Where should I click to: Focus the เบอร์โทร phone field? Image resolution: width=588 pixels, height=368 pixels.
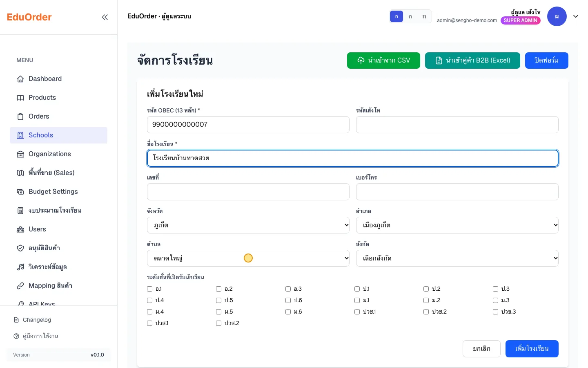[457, 192]
